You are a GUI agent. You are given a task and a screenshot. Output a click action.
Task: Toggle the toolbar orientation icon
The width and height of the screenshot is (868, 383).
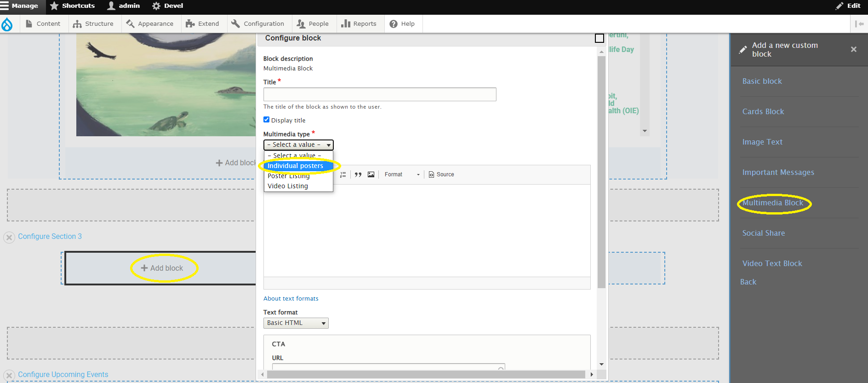click(x=859, y=24)
